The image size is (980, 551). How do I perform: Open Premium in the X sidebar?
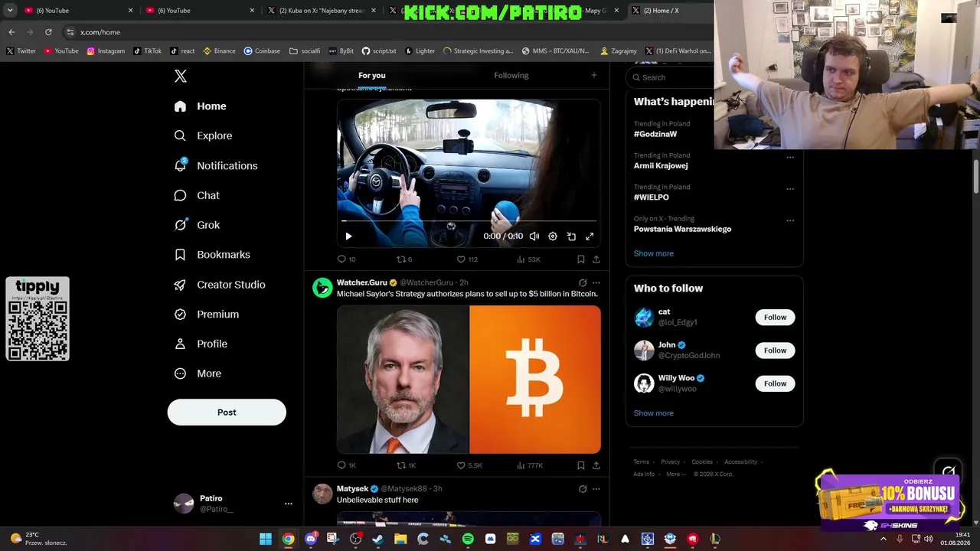pos(206,314)
